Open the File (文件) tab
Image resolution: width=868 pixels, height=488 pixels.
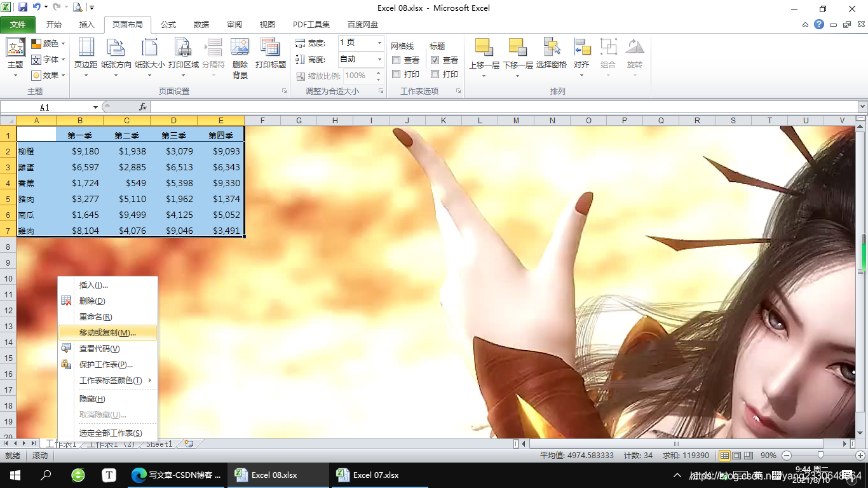pyautogui.click(x=18, y=25)
